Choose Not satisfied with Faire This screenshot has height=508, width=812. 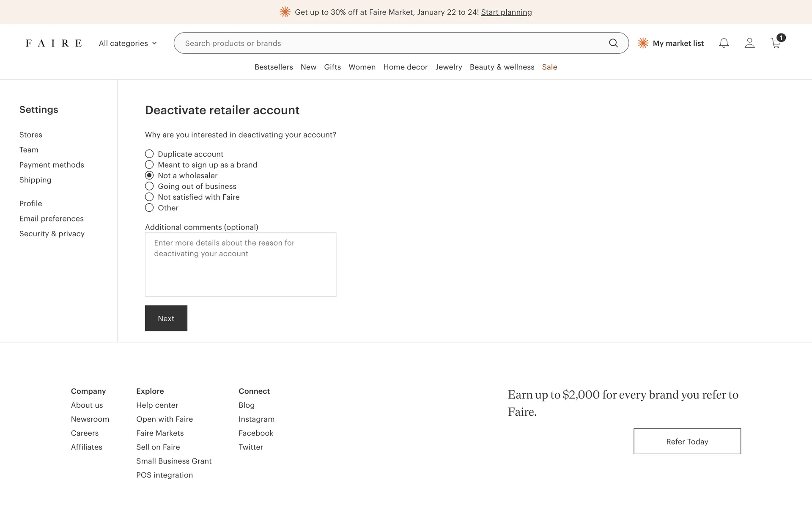coord(149,197)
